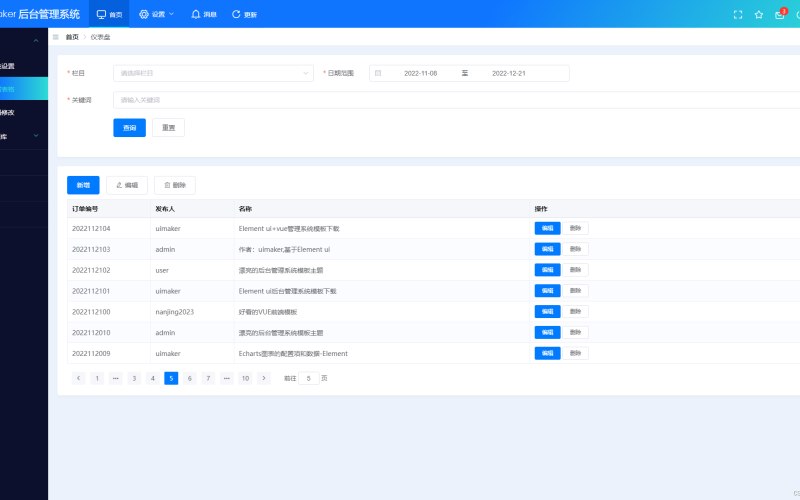This screenshot has width=800, height=500.
Task: Click the second ellipsis in the pagination before page 10
Action: (x=227, y=378)
